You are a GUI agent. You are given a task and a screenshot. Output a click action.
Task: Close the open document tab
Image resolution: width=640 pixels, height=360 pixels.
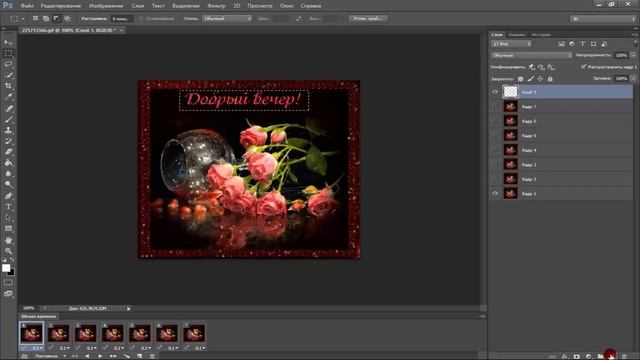pos(121,30)
